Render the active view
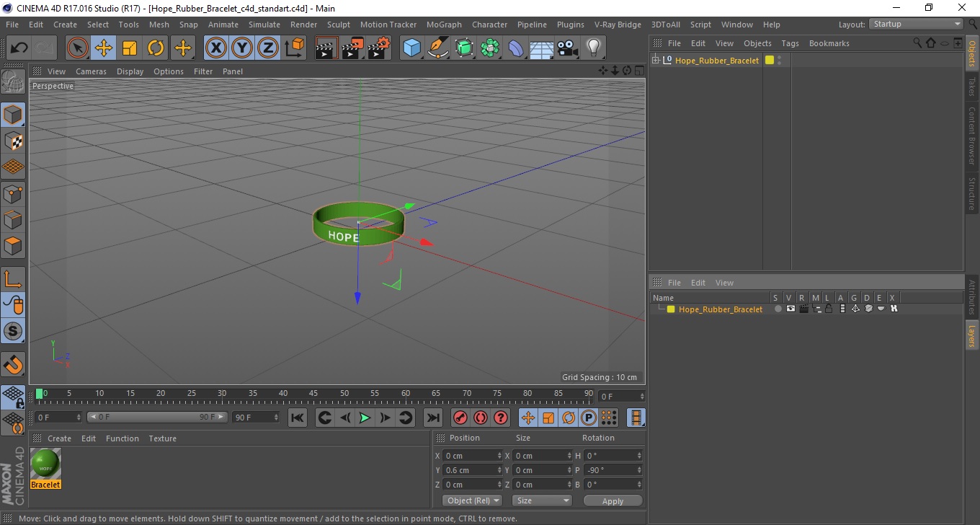Viewport: 980px width, 525px height. click(327, 48)
